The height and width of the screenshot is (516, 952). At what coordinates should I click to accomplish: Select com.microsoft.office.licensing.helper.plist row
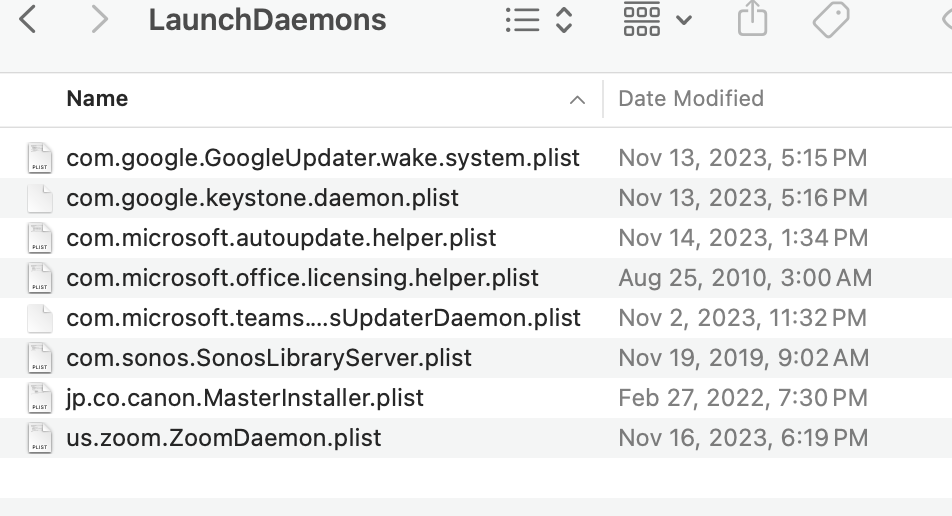302,278
